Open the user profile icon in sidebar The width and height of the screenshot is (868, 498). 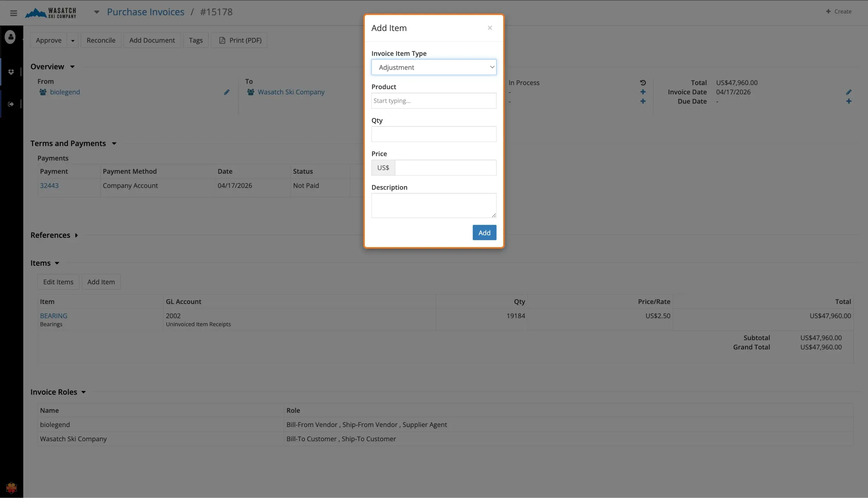(10, 37)
